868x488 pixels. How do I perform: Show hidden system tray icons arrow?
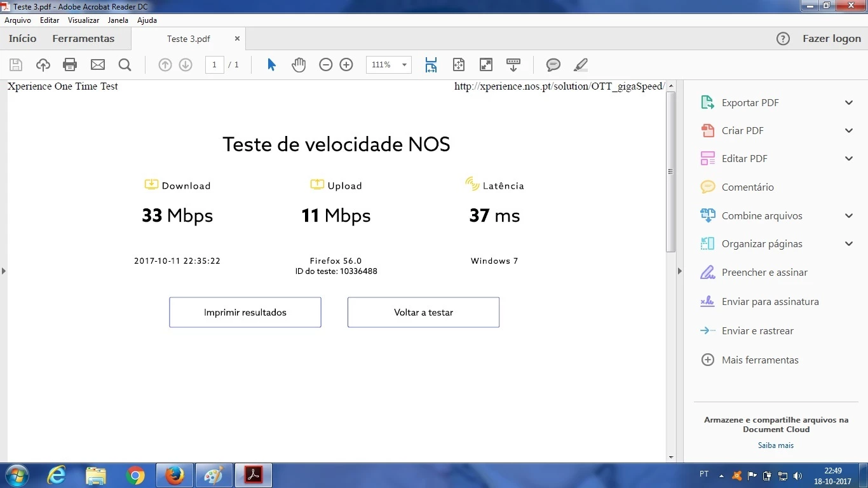(x=721, y=475)
